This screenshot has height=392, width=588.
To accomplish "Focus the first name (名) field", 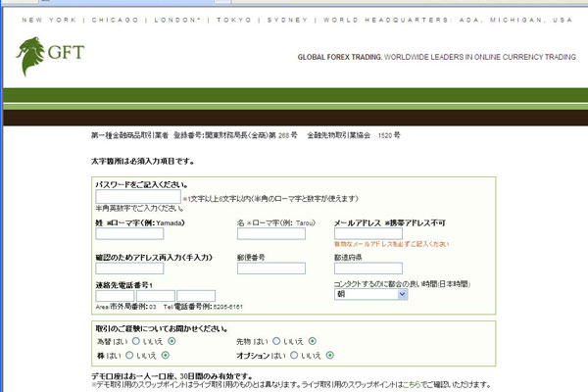I will click(x=270, y=233).
